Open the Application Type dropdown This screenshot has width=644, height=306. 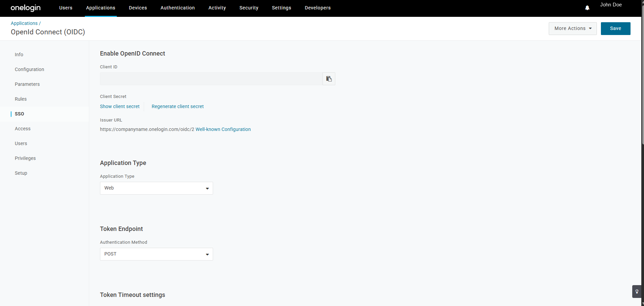pyautogui.click(x=157, y=188)
